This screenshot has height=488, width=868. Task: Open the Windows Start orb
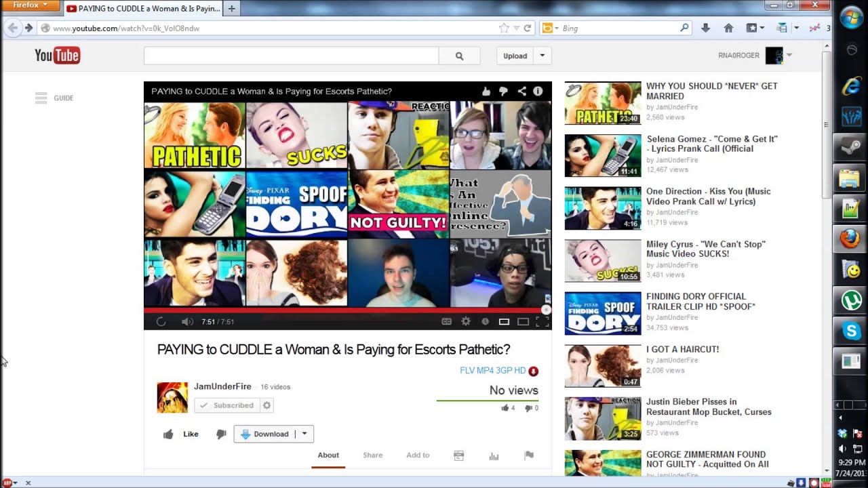tap(851, 18)
